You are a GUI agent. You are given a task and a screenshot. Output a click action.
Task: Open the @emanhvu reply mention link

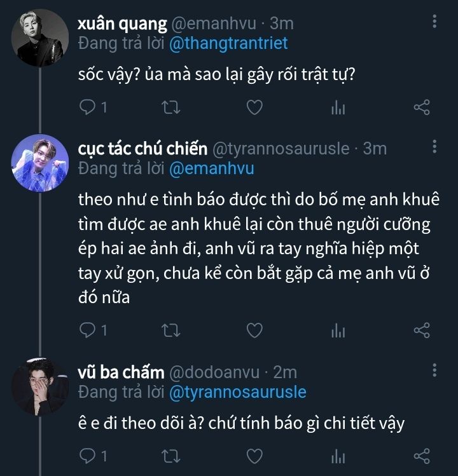pyautogui.click(x=211, y=168)
